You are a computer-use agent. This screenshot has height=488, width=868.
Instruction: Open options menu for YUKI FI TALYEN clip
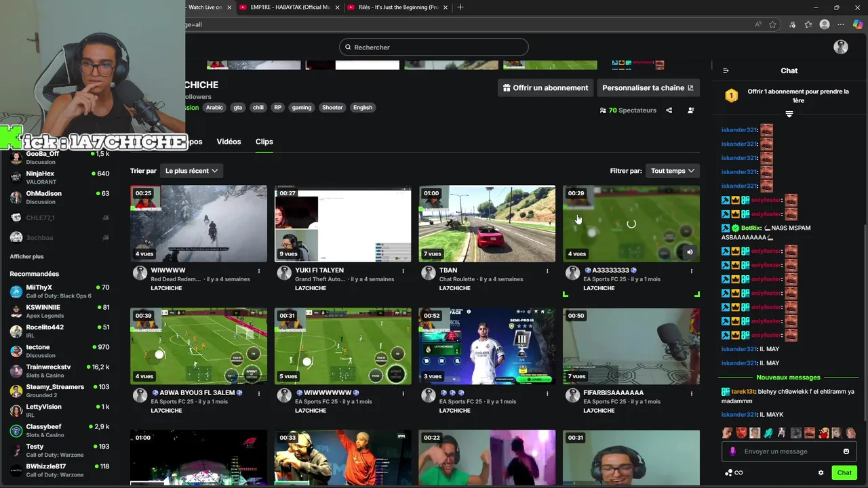(x=403, y=271)
